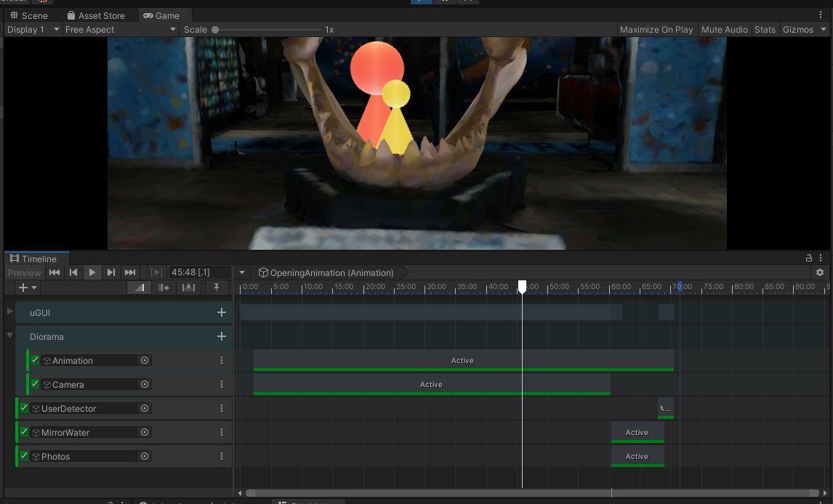Step to the next frame
833x504 pixels.
pos(111,272)
